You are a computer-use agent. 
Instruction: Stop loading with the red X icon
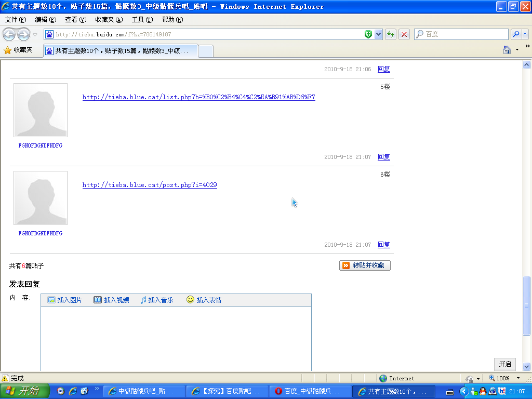(404, 34)
